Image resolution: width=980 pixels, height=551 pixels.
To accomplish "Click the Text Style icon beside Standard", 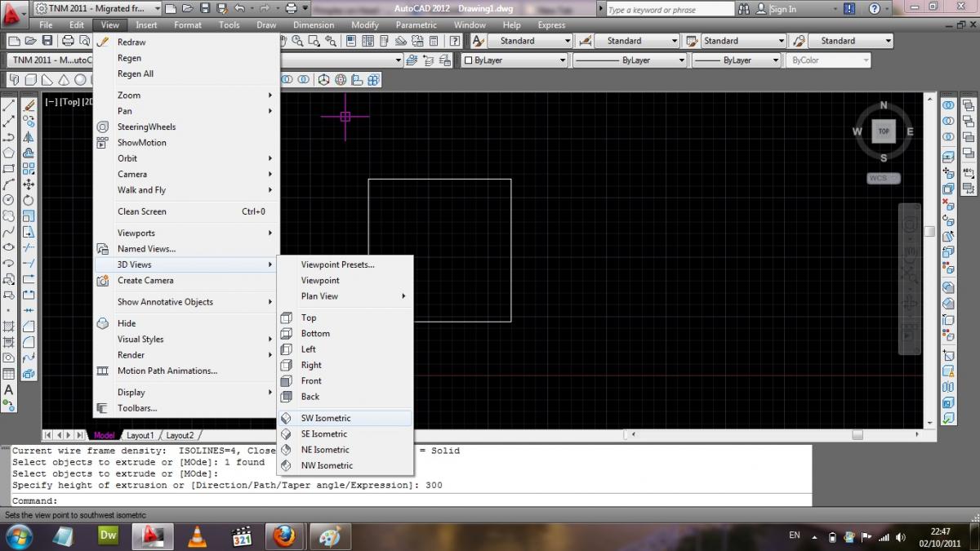I will [x=479, y=41].
